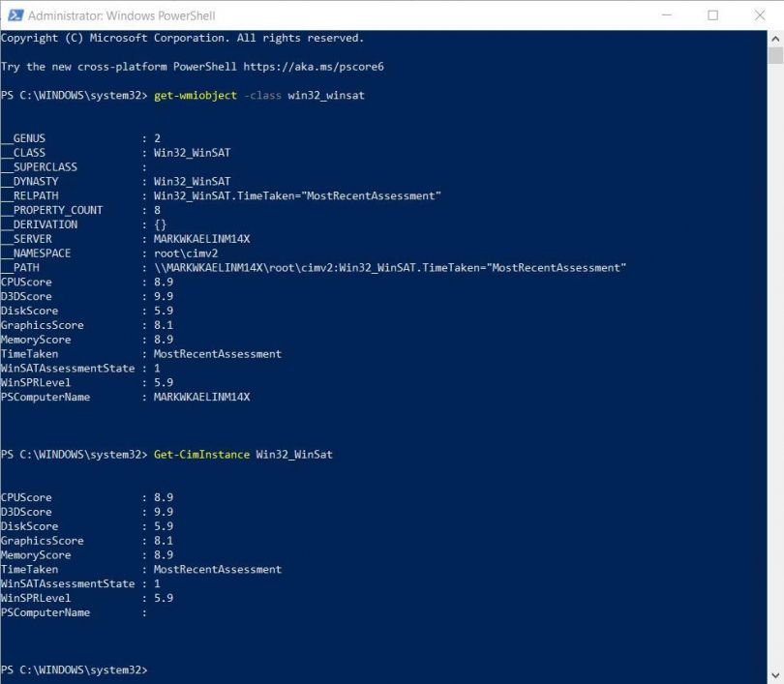The width and height of the screenshot is (784, 684).
Task: Click the WinSPRLevel value 5.9
Action: (164, 382)
